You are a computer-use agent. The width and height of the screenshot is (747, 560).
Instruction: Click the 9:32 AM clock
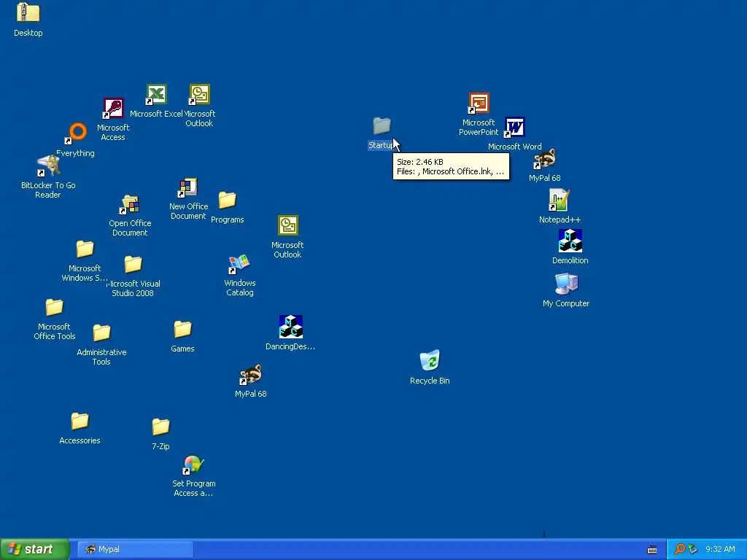pyautogui.click(x=720, y=549)
